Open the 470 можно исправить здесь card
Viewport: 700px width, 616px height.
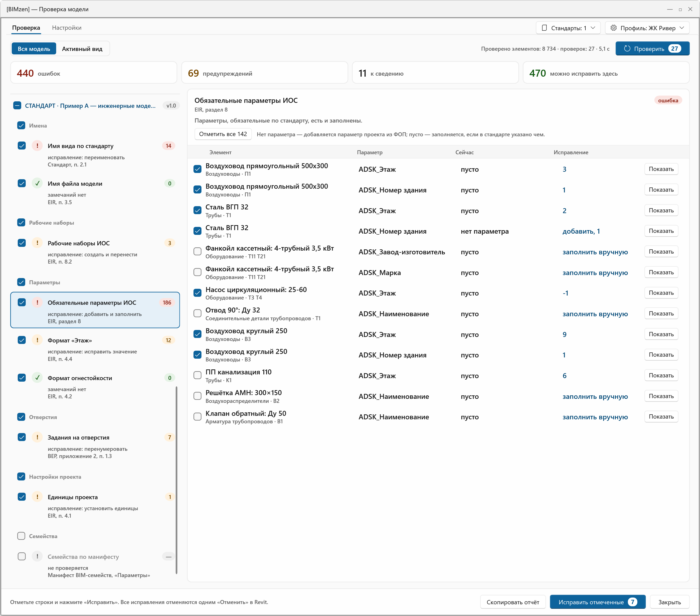(606, 73)
